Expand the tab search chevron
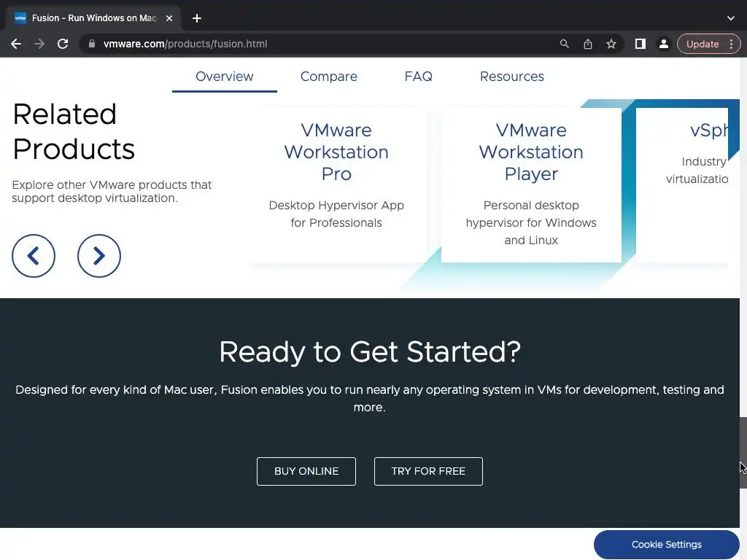 (731, 18)
